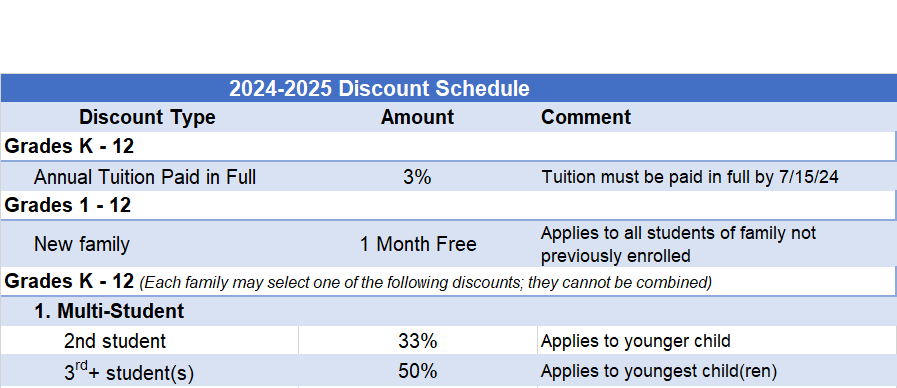Click the Grades 1 - 12 heading
This screenshot has width=897, height=388.
(x=68, y=205)
